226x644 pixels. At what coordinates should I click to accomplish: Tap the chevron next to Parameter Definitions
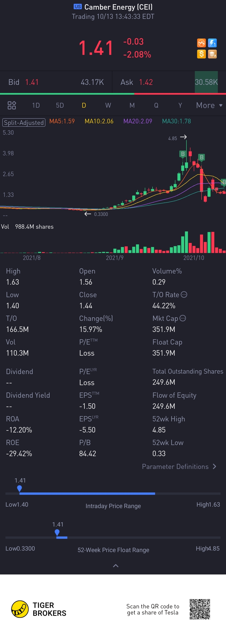[214, 466]
